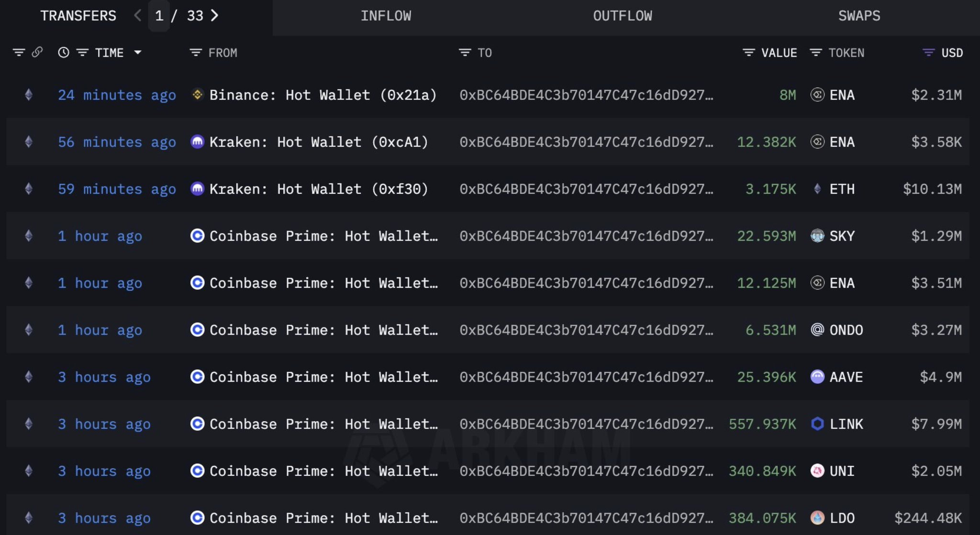Switch to the INFLOW tab

coord(386,16)
